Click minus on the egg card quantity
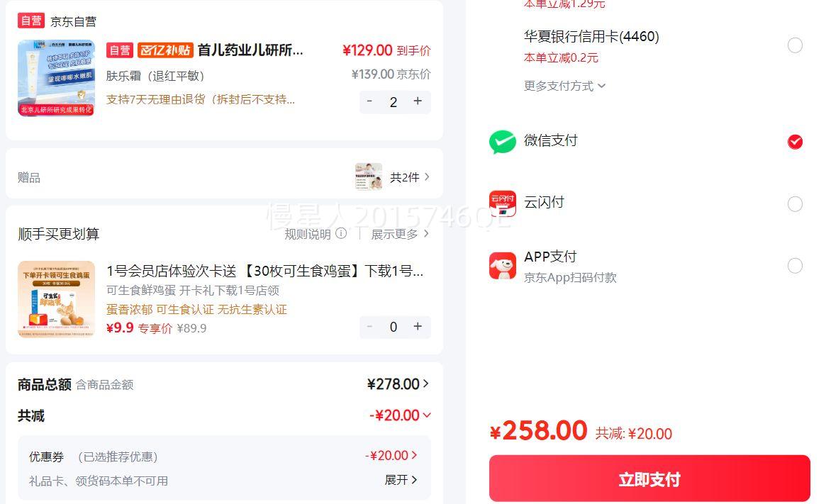 click(x=369, y=326)
